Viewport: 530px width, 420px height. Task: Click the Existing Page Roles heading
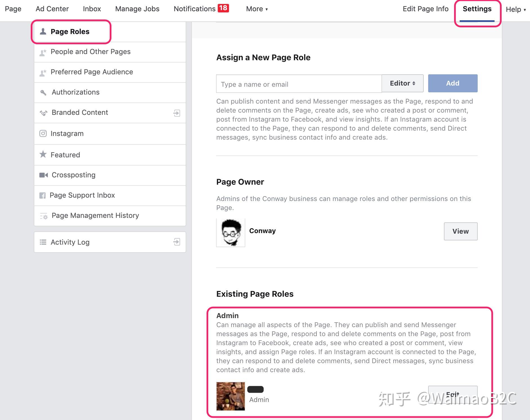coord(255,294)
